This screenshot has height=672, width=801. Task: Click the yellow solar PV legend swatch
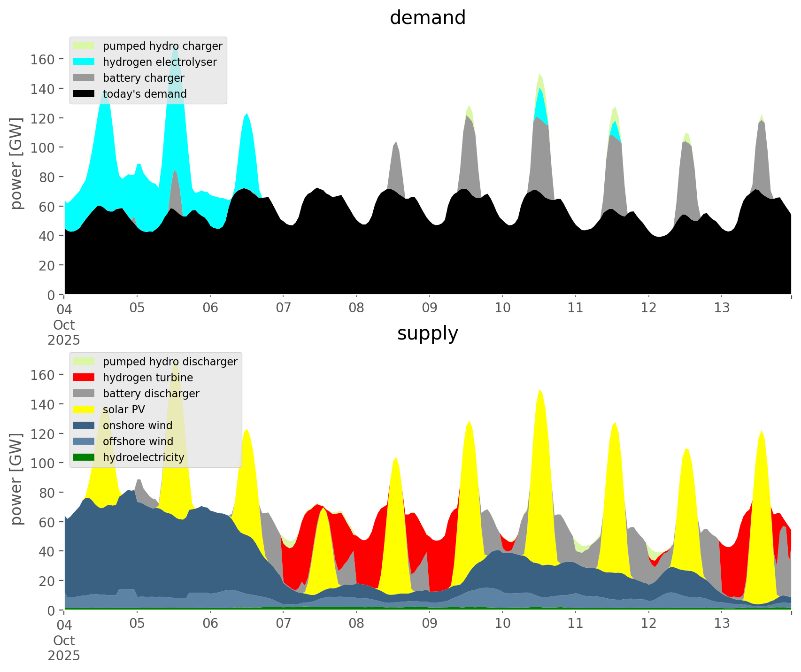[x=84, y=409]
